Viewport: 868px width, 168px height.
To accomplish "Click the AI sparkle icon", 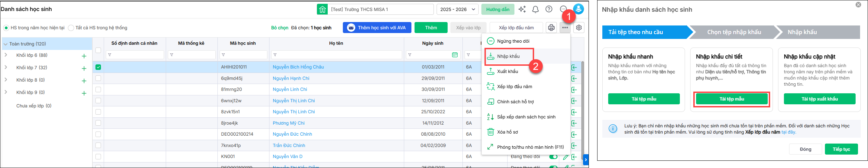I will [x=522, y=9].
